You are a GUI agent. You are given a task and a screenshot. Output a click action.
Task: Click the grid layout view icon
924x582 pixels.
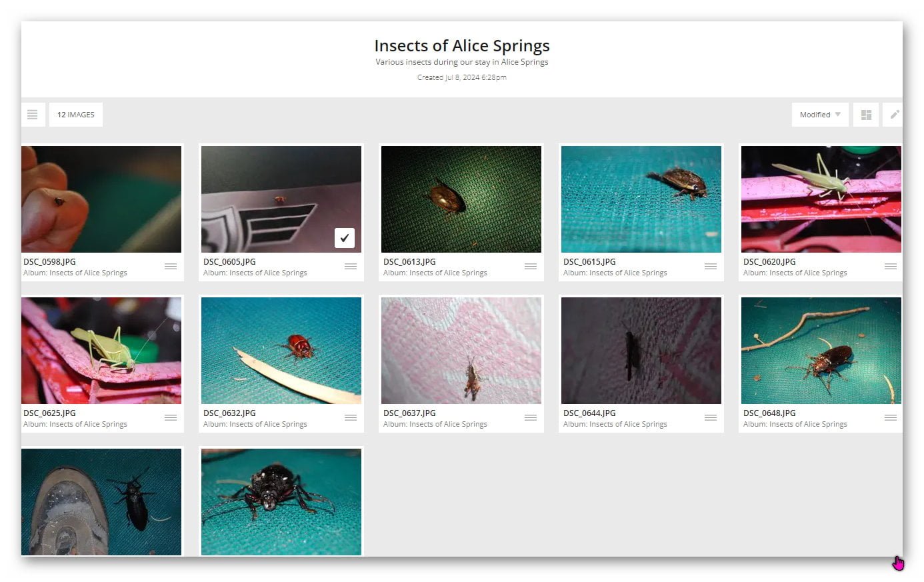click(866, 115)
